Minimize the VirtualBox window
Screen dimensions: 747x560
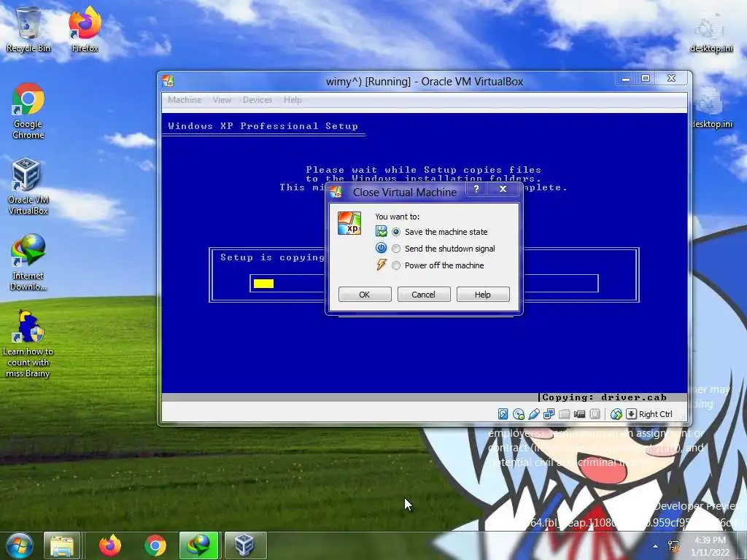tap(626, 79)
